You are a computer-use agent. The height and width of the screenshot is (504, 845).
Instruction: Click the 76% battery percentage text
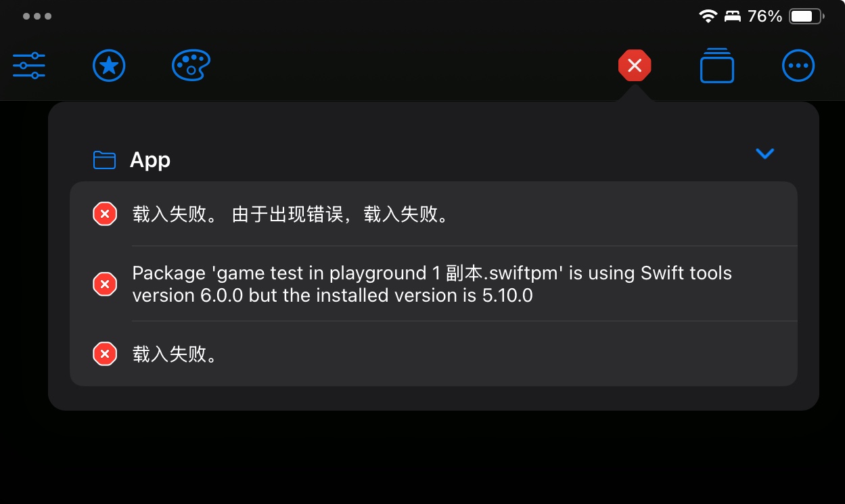(x=765, y=16)
